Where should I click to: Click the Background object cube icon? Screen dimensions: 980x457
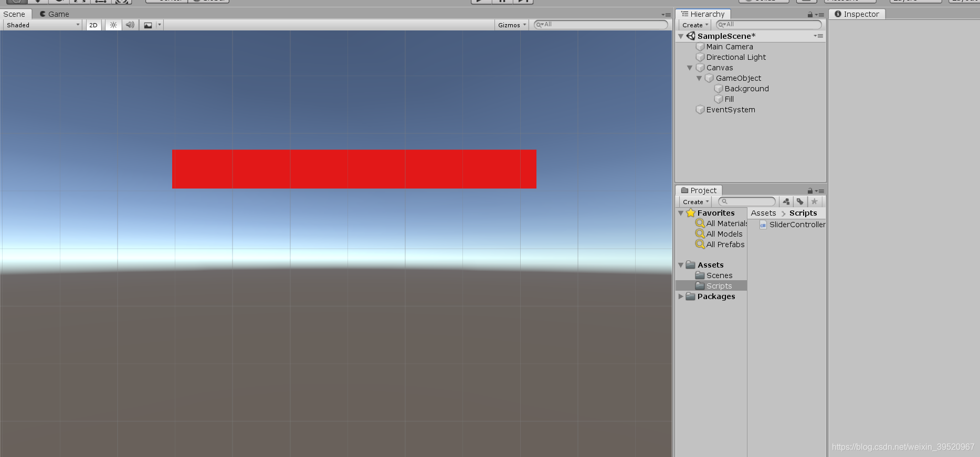pyautogui.click(x=719, y=89)
